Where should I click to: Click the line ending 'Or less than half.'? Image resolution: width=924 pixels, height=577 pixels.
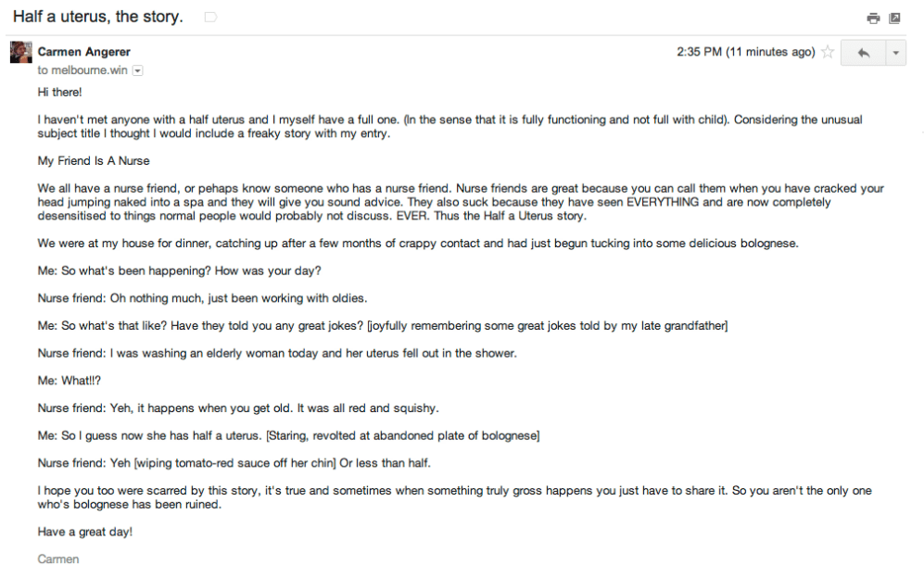tap(234, 463)
